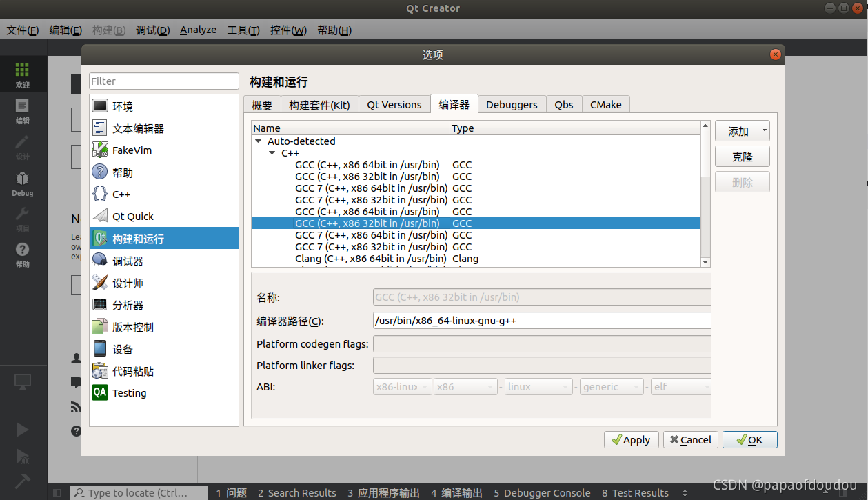Select 帮助 category in options list
868x500 pixels.
click(x=164, y=172)
